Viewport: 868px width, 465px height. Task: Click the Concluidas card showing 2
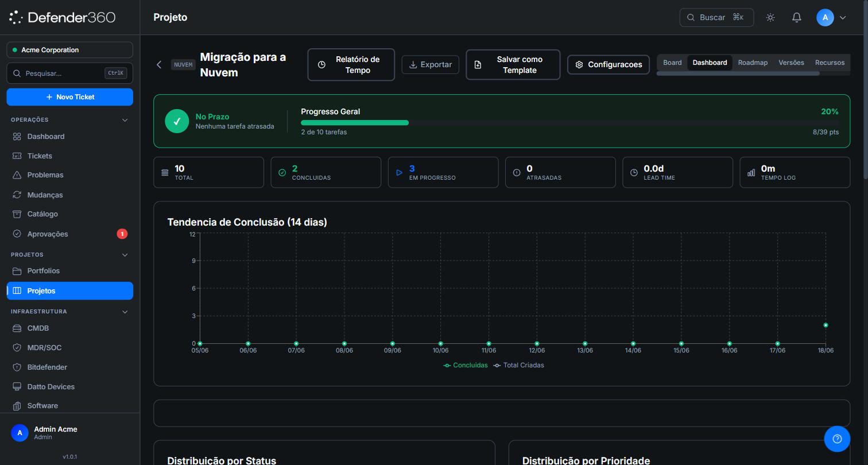(325, 172)
